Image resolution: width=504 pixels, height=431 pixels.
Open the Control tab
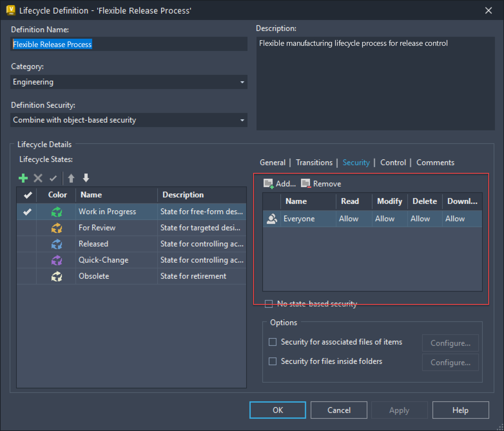(x=393, y=162)
